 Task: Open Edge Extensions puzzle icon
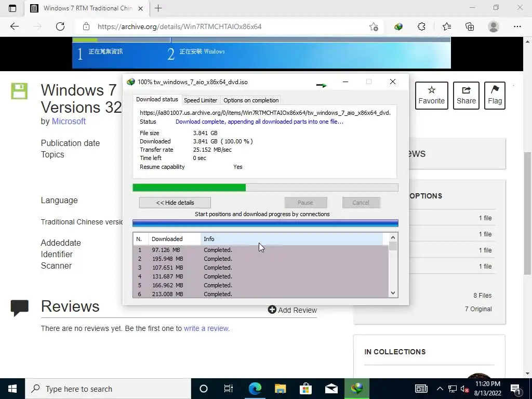(x=421, y=26)
